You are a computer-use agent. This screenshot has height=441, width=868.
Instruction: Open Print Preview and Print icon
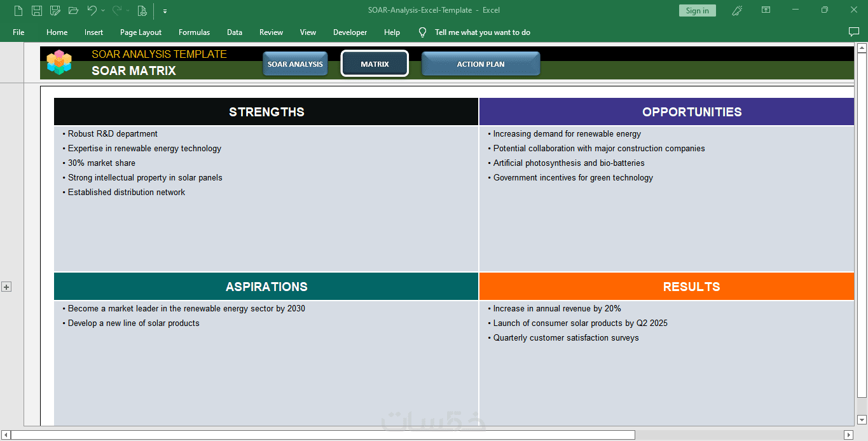point(142,10)
